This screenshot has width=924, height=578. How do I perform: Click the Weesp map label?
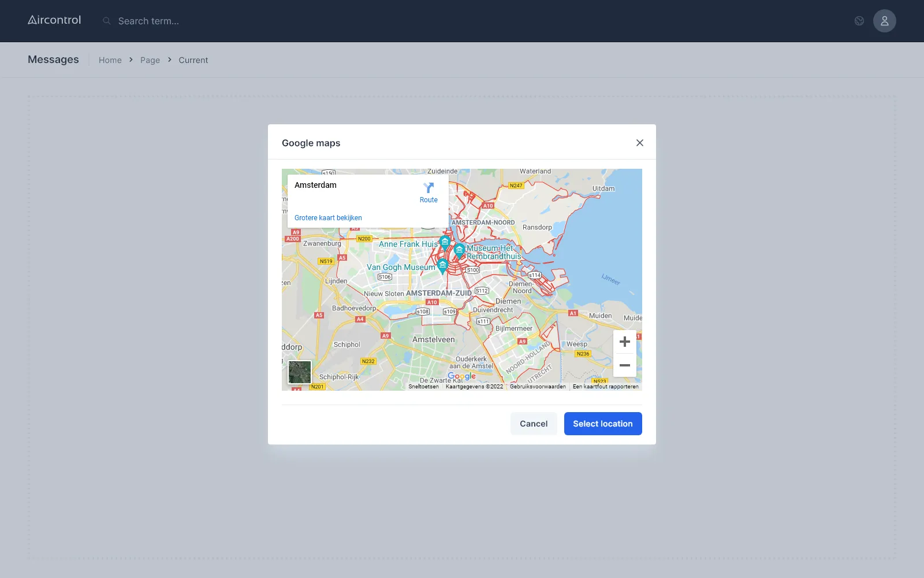tap(577, 344)
